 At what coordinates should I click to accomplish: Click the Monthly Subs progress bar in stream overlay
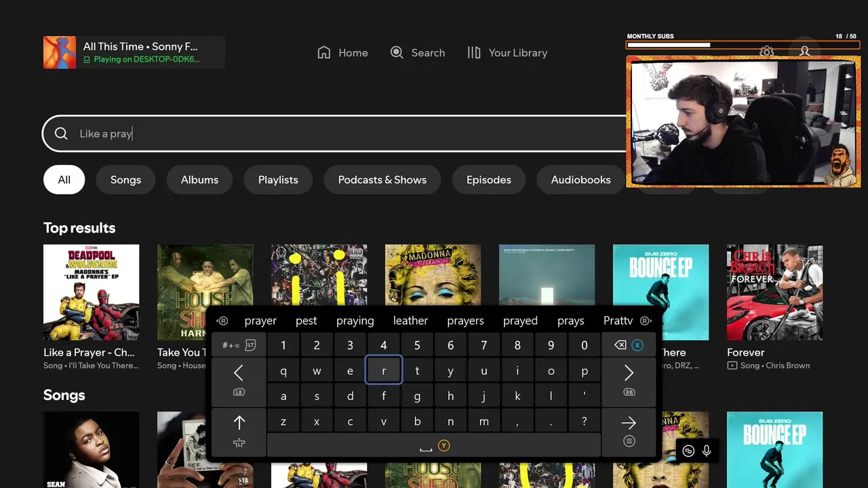[x=741, y=45]
